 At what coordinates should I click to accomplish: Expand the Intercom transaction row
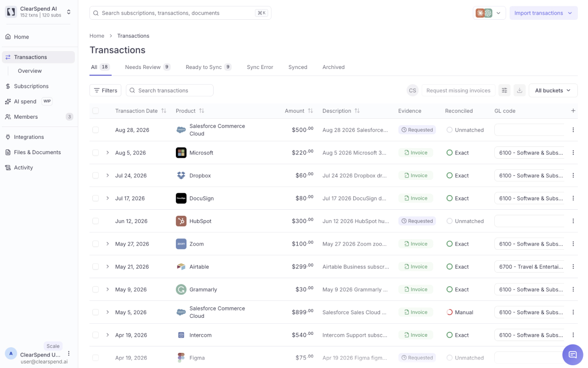pos(107,335)
